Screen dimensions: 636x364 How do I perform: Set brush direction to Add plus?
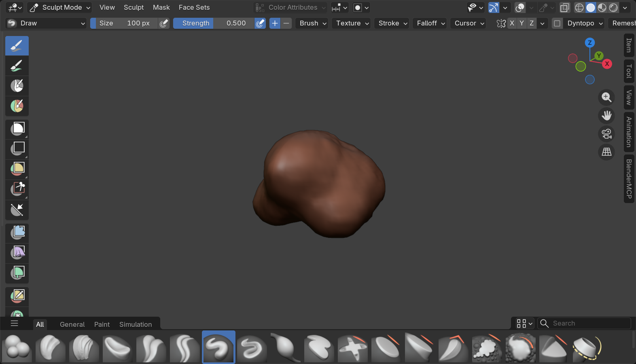coord(275,23)
